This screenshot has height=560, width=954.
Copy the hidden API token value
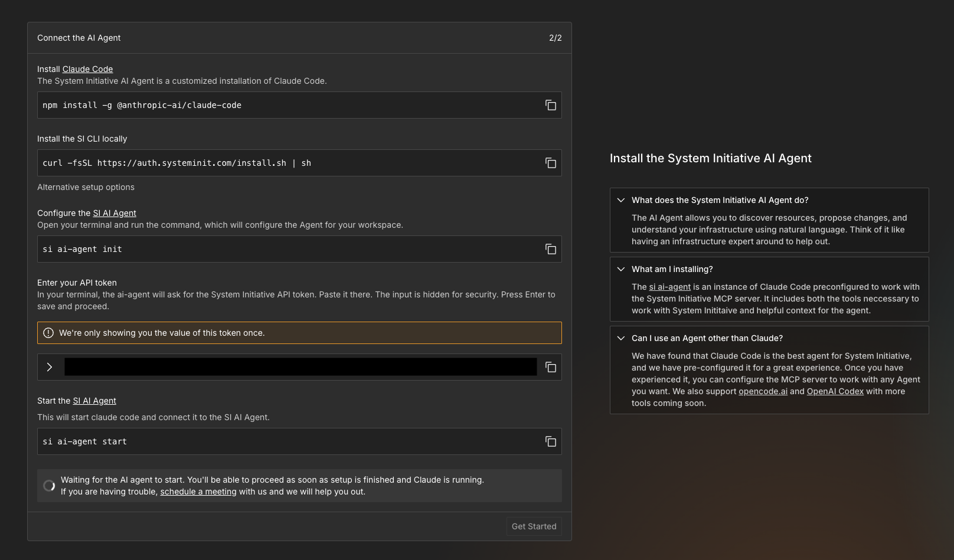click(550, 367)
